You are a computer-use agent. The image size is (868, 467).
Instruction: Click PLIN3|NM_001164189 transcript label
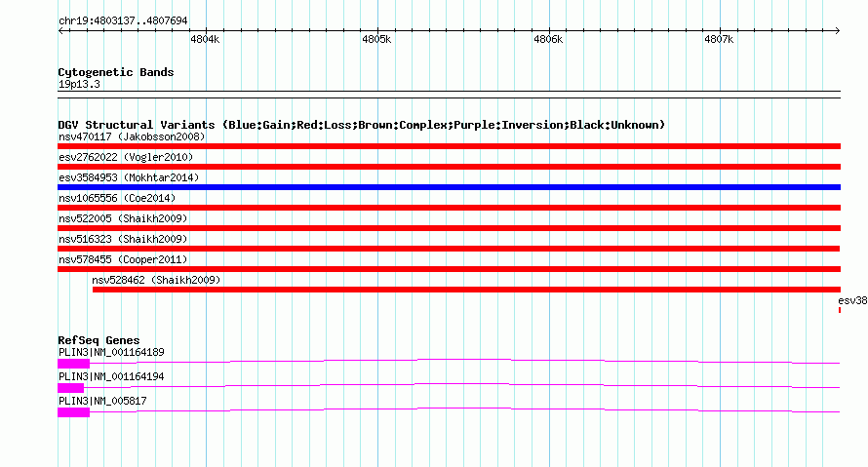coord(111,353)
